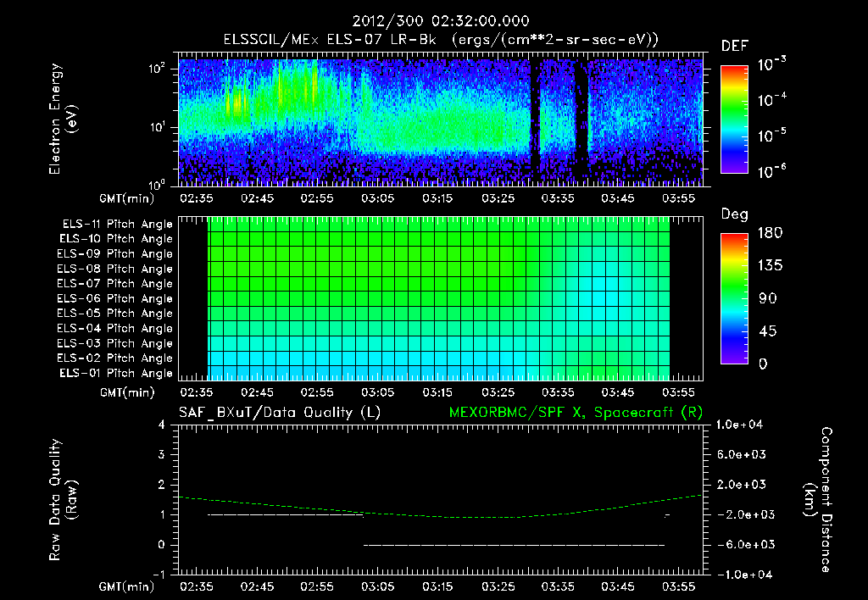Select the ELS-03 Pitch Angle row label

pyautogui.click(x=114, y=343)
